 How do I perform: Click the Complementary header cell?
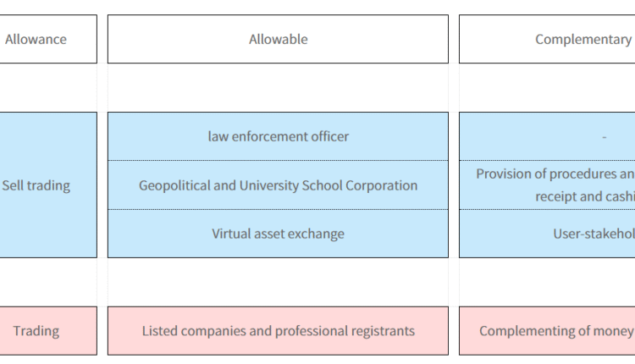click(x=583, y=39)
